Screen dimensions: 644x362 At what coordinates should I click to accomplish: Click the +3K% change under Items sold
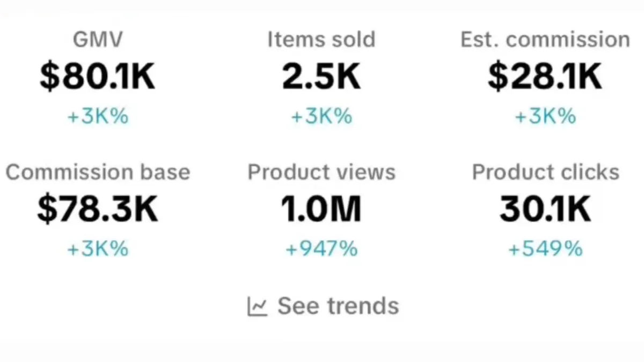pos(321,116)
